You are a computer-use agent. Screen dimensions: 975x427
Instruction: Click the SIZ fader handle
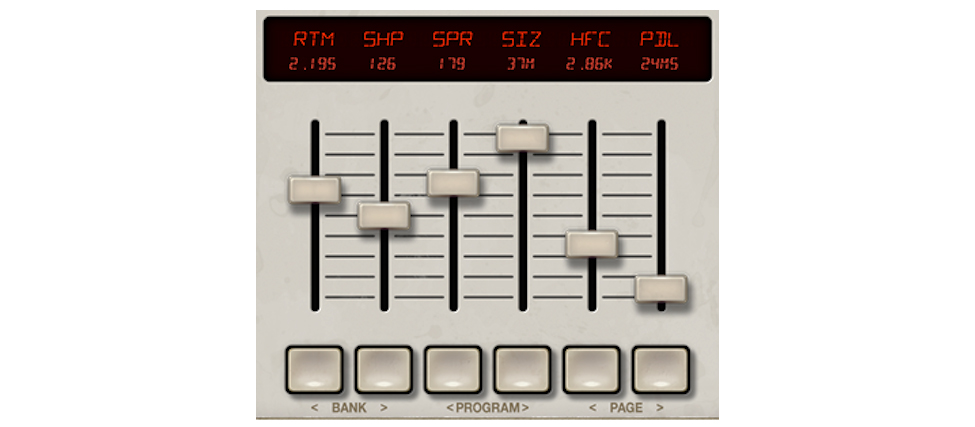[522, 137]
